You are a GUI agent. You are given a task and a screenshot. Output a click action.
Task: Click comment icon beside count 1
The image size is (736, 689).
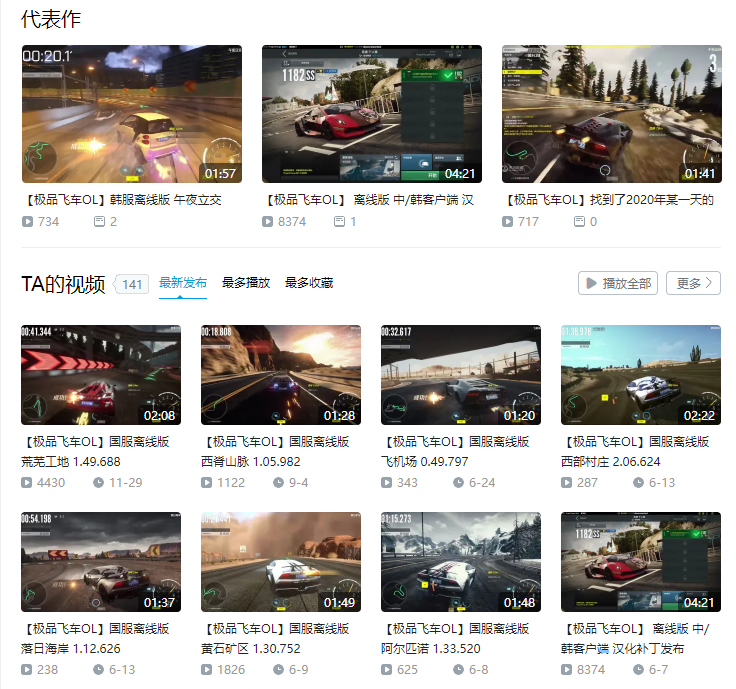point(339,222)
